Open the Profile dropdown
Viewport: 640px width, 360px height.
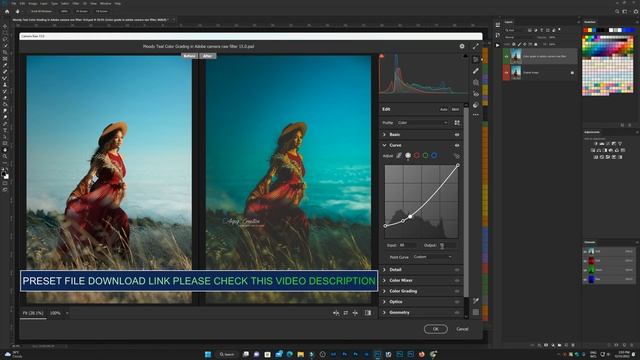[x=422, y=122]
